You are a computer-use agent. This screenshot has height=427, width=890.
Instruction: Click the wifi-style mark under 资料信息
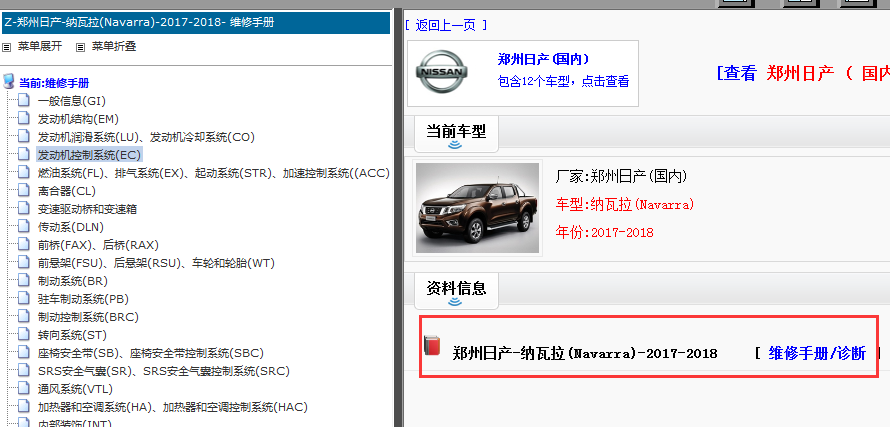pyautogui.click(x=455, y=302)
